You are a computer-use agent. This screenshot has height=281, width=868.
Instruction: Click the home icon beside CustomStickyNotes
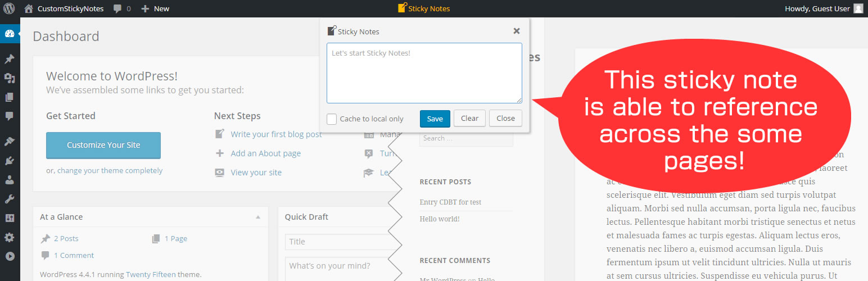pyautogui.click(x=29, y=8)
